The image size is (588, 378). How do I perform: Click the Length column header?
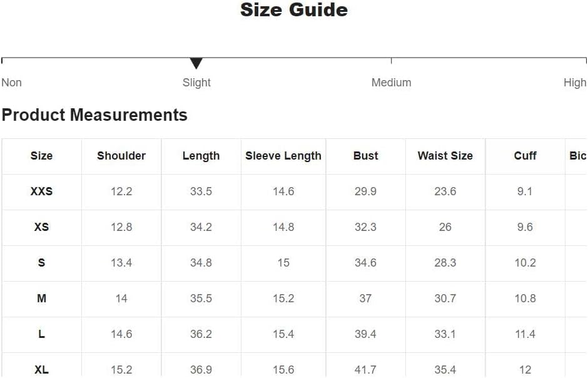tap(201, 156)
